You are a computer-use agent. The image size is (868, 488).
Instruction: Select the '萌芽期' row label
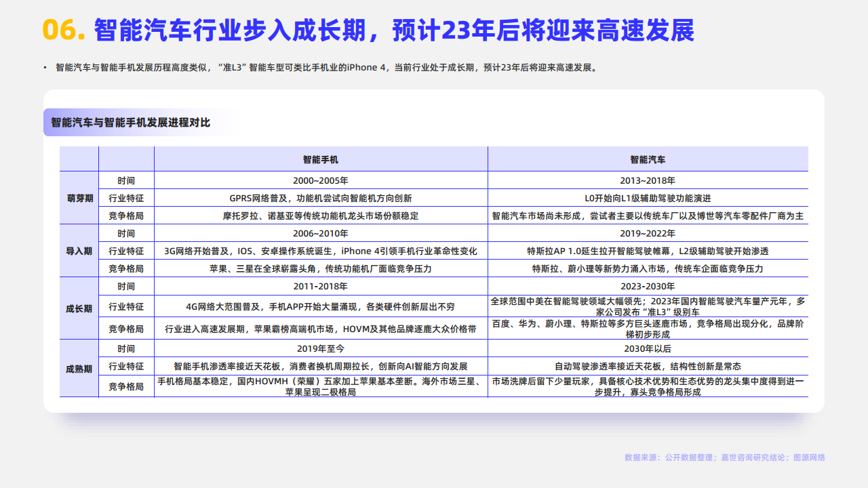click(79, 198)
